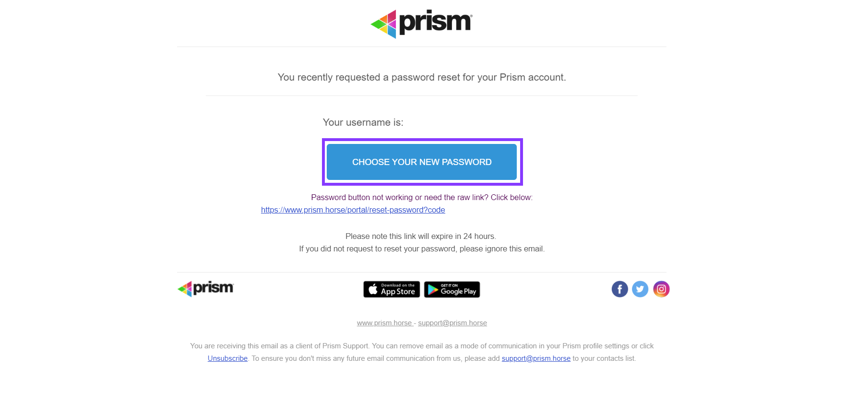Click the 'please ignore this email' sentence
The width and height of the screenshot is (868, 404).
[421, 249]
